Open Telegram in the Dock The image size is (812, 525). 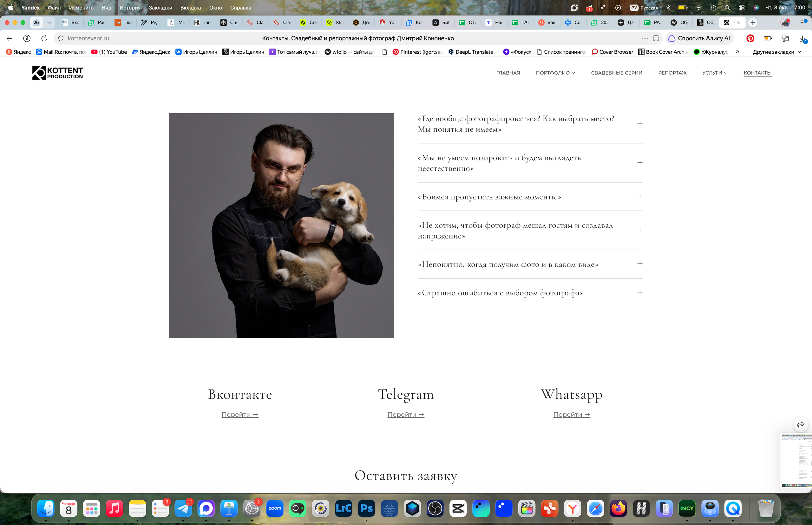point(183,508)
